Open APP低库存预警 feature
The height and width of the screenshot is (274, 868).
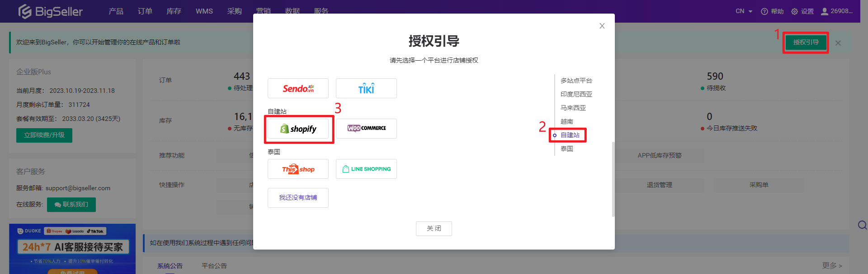(x=659, y=155)
